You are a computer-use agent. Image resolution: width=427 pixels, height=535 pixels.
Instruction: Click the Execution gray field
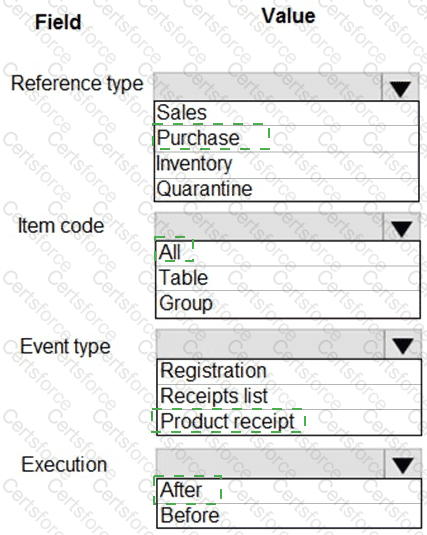tap(270, 464)
